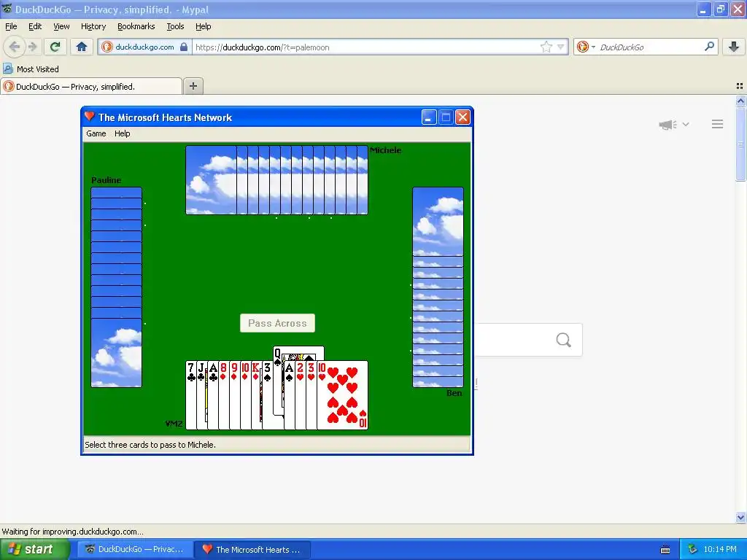
Task: Go back using the browser Back arrow
Action: click(x=15, y=47)
